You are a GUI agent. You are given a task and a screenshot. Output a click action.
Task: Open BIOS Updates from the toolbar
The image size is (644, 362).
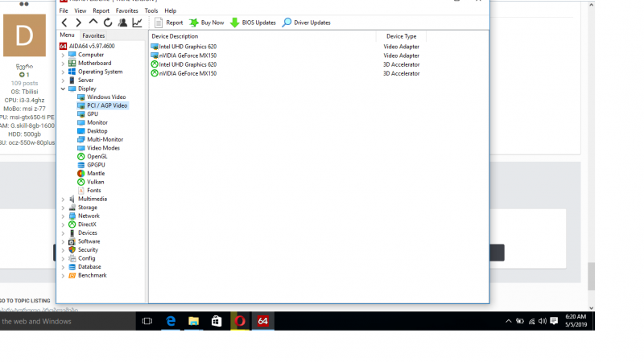coord(253,23)
